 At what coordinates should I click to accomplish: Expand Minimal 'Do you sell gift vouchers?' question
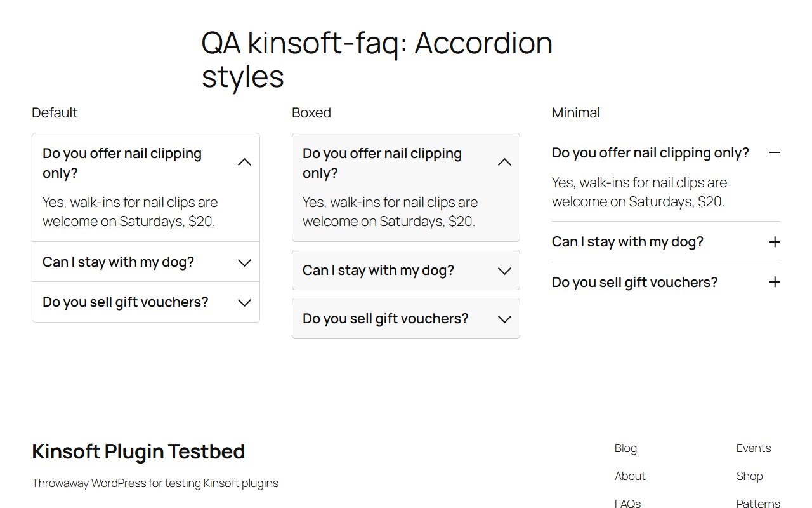pyautogui.click(x=666, y=282)
